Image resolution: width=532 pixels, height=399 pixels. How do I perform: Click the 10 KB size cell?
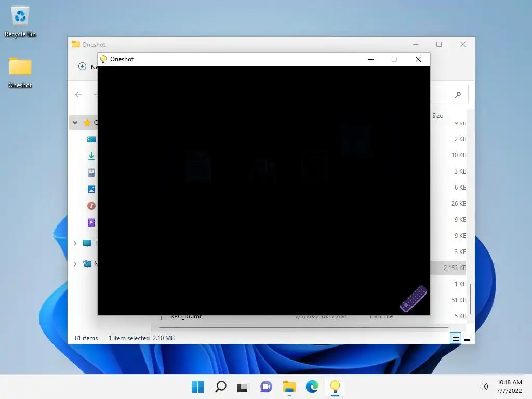459,155
